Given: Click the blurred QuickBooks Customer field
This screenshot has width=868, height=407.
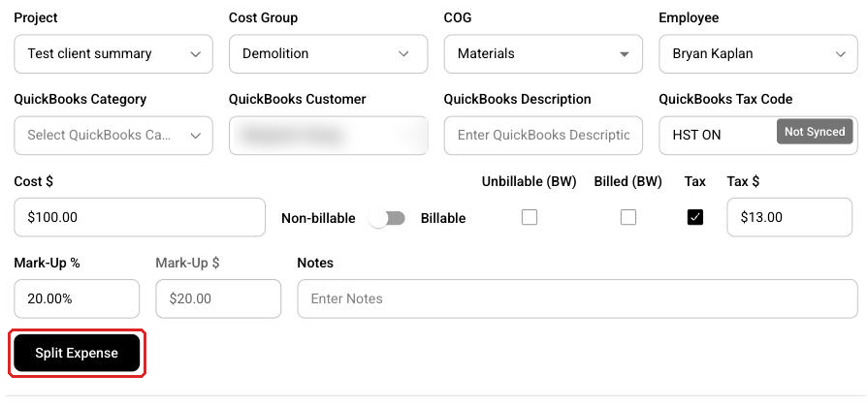Looking at the screenshot, I should [x=328, y=136].
